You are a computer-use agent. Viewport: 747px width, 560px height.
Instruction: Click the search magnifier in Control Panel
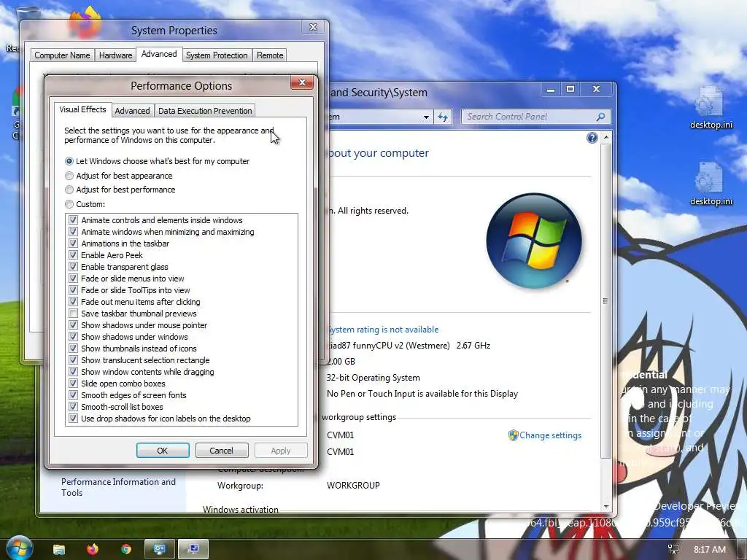(601, 117)
